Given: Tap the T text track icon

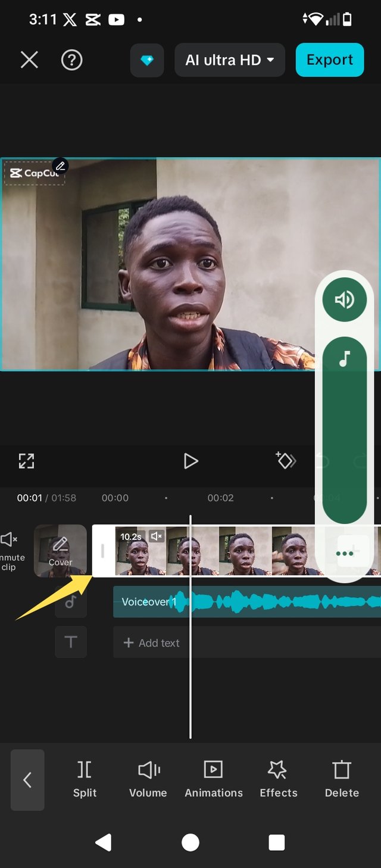Looking at the screenshot, I should tap(71, 642).
